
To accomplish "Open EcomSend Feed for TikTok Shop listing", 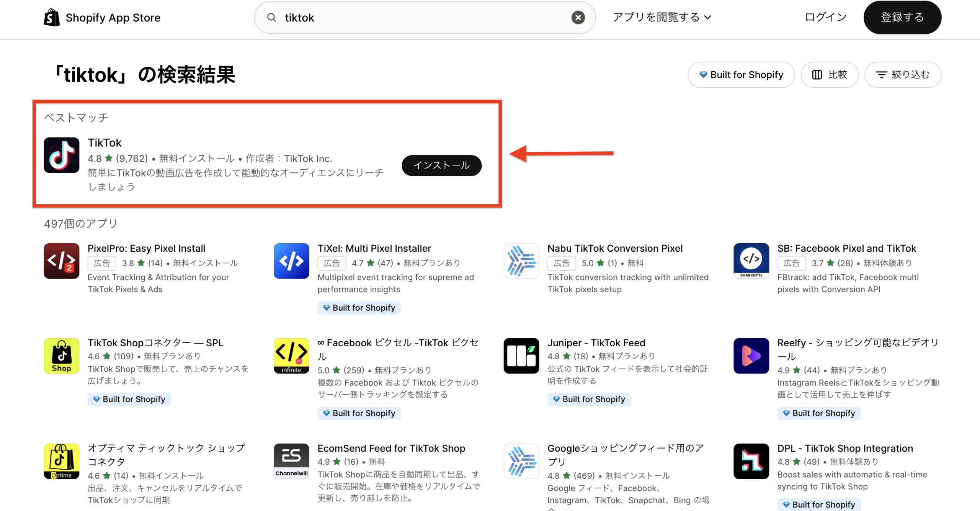I will click(391, 449).
